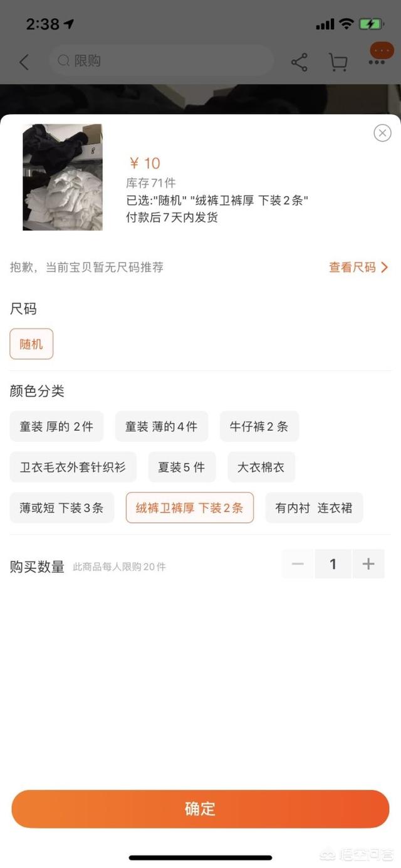Pick the 夏装5件 option

tap(182, 467)
